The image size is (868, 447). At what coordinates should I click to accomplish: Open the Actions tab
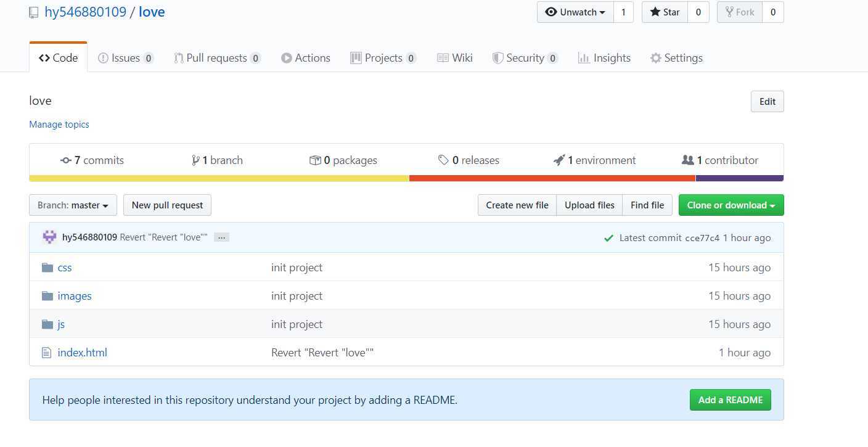306,58
